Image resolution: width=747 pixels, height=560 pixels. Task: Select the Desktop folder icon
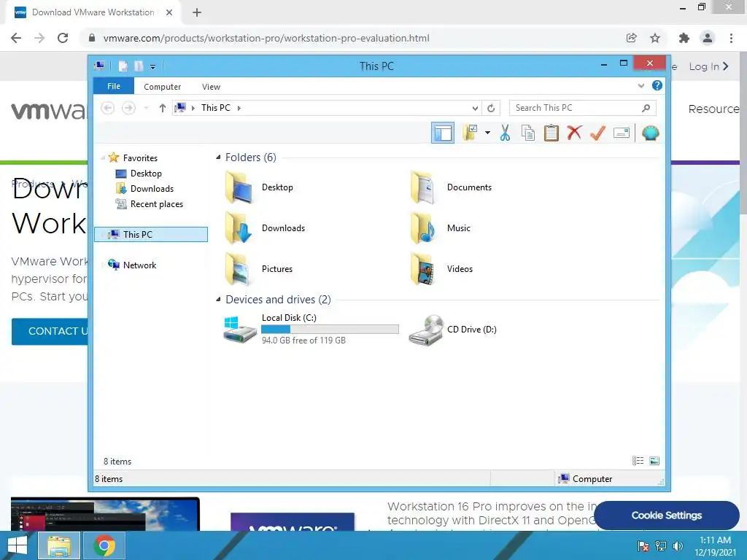[x=239, y=187]
